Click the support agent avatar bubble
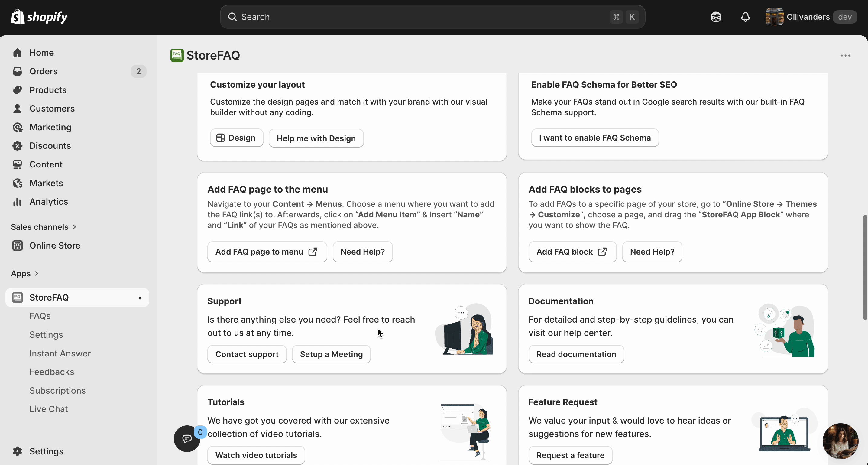The height and width of the screenshot is (465, 868). point(840,441)
